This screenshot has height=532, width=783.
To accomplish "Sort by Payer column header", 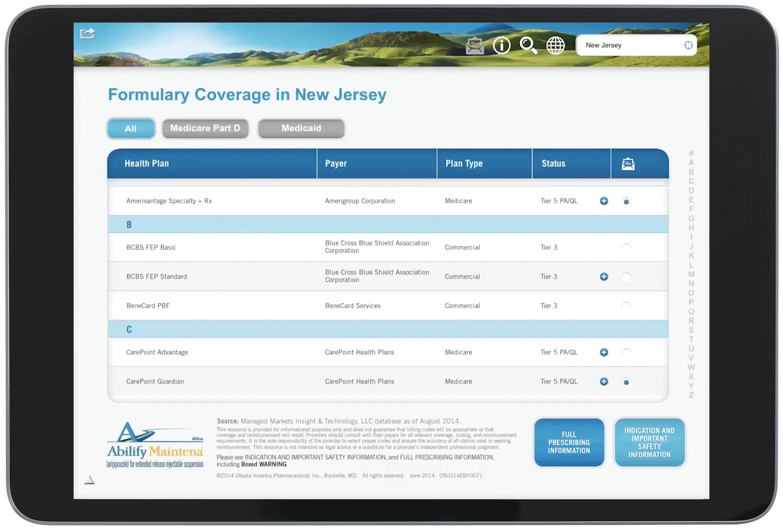I will [377, 164].
